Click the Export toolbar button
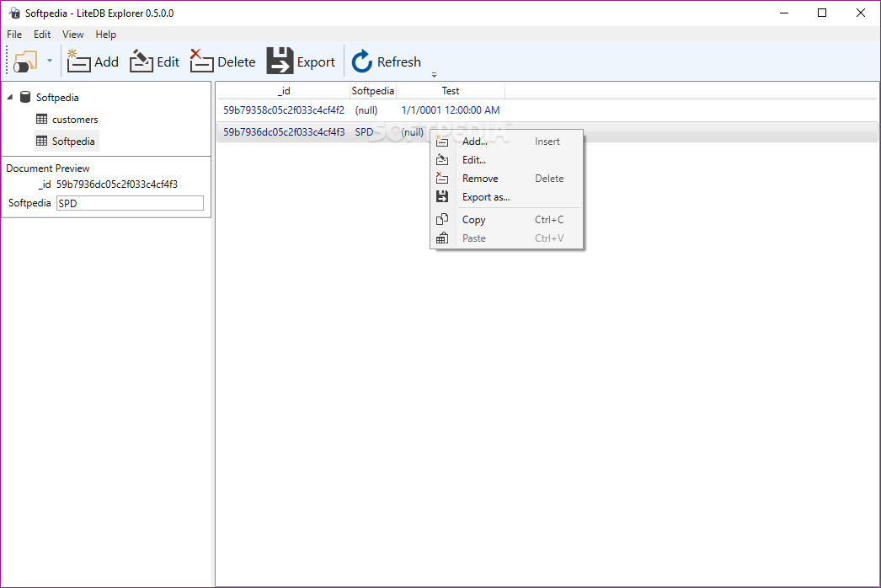This screenshot has height=588, width=881. pos(302,61)
